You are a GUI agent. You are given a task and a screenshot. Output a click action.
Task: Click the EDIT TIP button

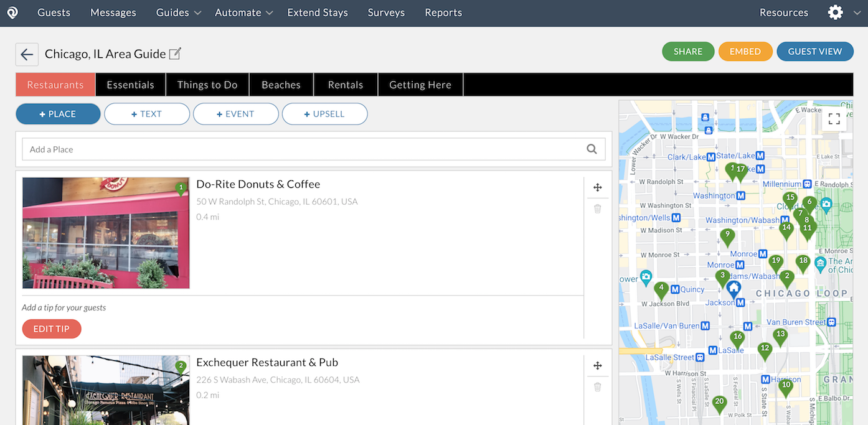(51, 329)
